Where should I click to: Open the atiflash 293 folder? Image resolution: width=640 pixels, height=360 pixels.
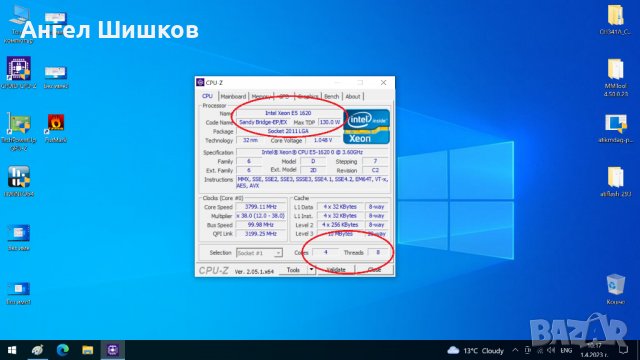pos(616,182)
